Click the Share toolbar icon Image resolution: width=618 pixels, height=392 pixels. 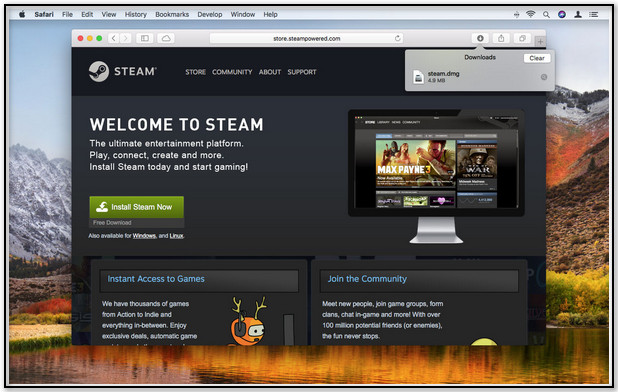[501, 38]
